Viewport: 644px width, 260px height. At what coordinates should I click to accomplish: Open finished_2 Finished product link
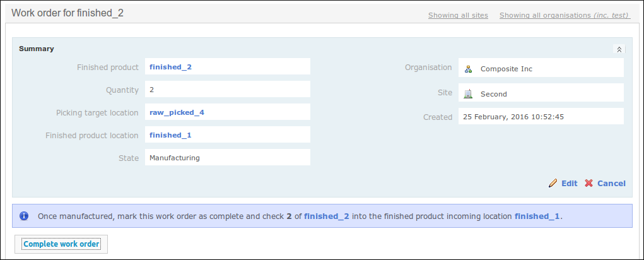tap(170, 67)
